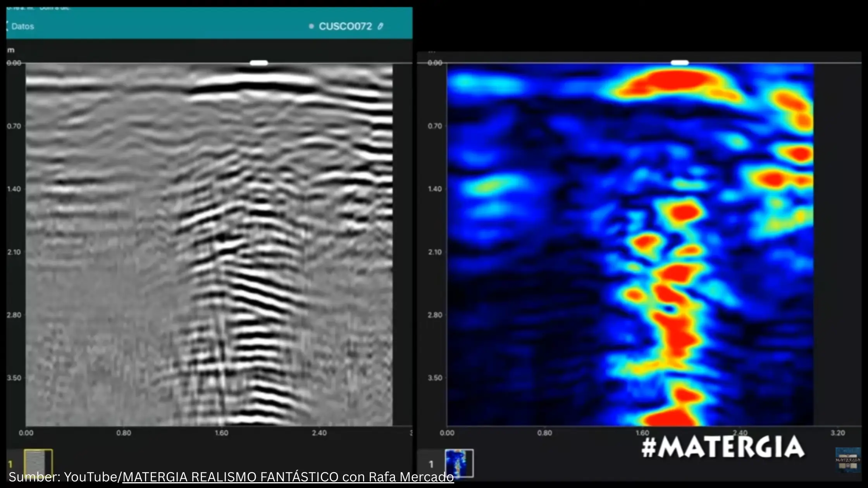Click the pencil edit icon beside CUSCO072

coord(381,26)
